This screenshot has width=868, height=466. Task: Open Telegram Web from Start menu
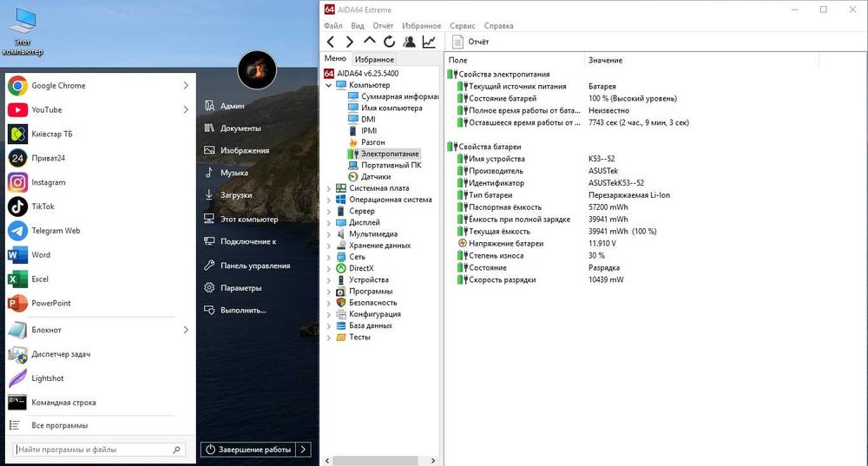[100, 231]
